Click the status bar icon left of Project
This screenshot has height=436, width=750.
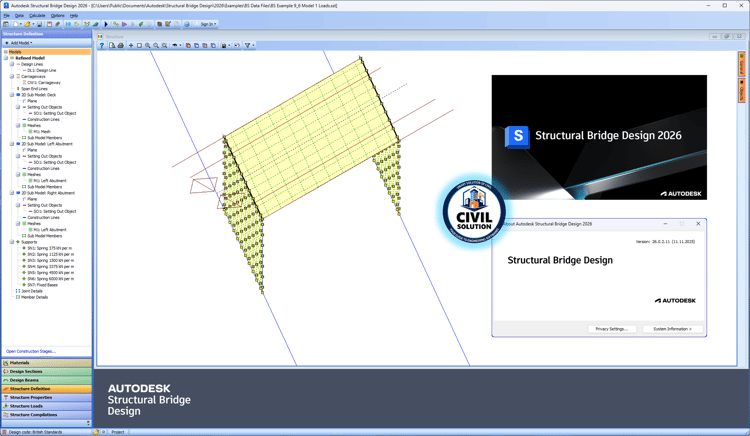(x=96, y=432)
